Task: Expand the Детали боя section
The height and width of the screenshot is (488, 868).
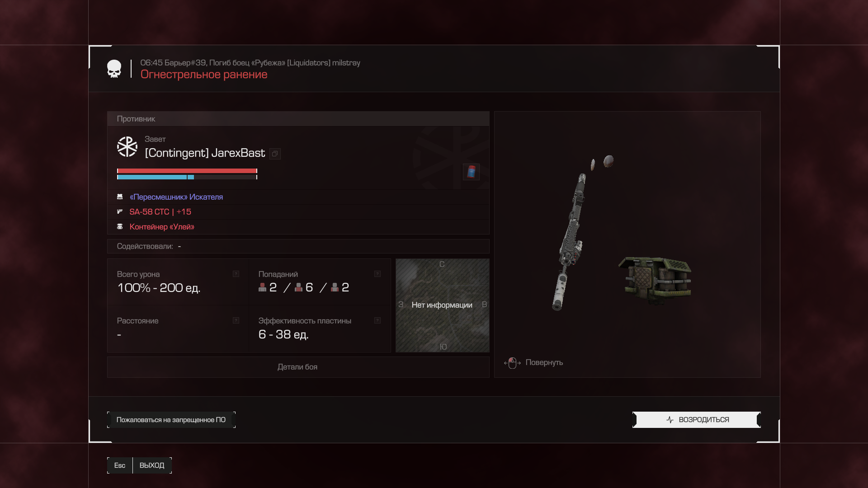Action: click(x=298, y=367)
